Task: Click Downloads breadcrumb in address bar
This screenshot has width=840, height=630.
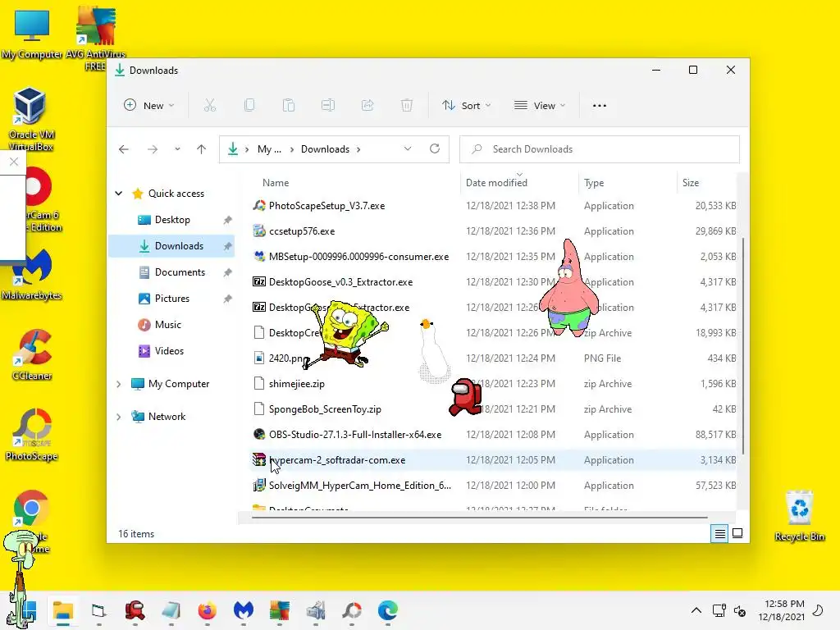Action: (325, 149)
